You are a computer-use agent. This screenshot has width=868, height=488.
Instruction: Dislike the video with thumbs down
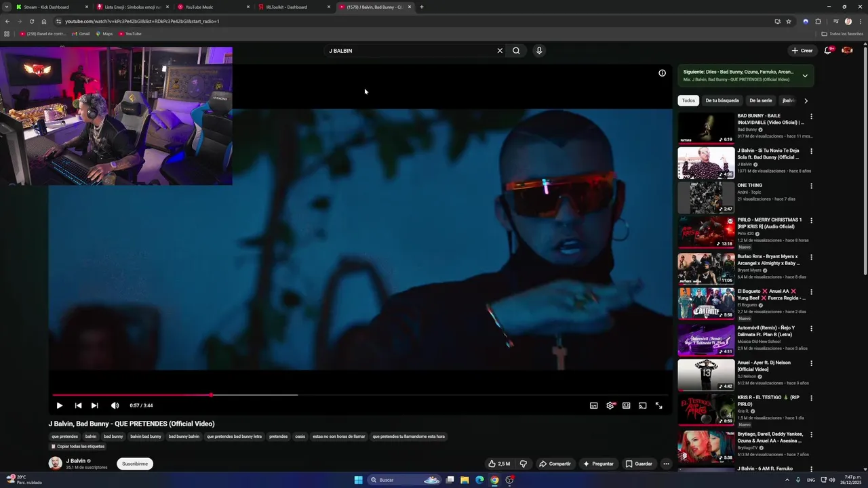[524, 464]
